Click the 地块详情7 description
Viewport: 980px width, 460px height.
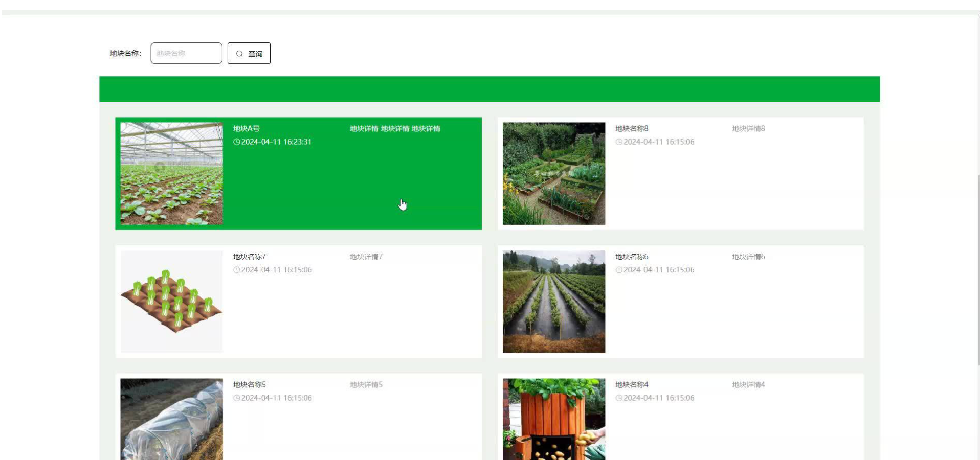(x=366, y=257)
